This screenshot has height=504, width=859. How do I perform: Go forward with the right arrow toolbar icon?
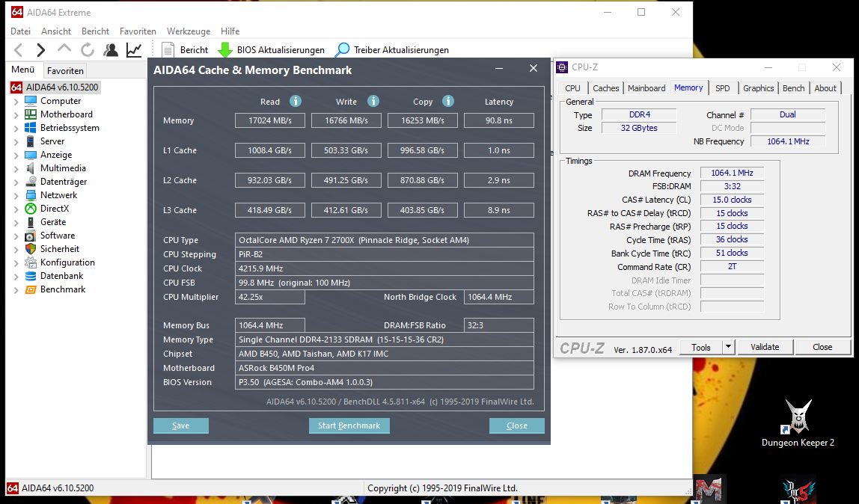point(41,50)
